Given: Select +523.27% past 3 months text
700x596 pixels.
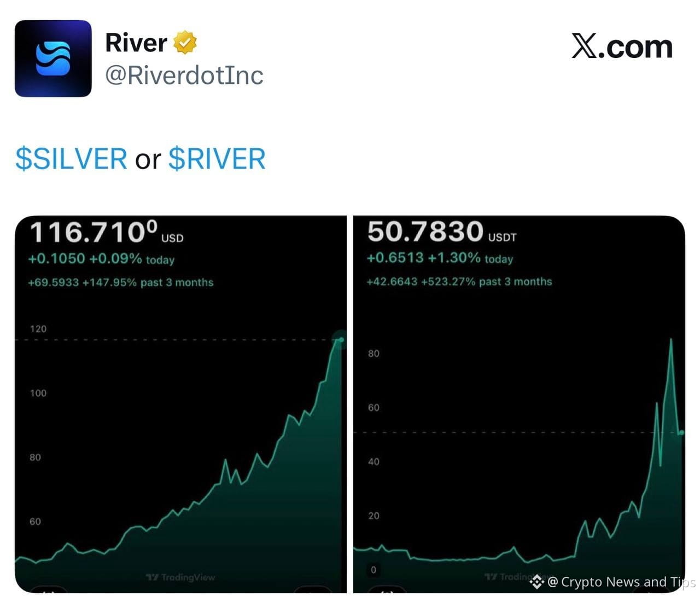Looking at the screenshot, I should (x=486, y=281).
